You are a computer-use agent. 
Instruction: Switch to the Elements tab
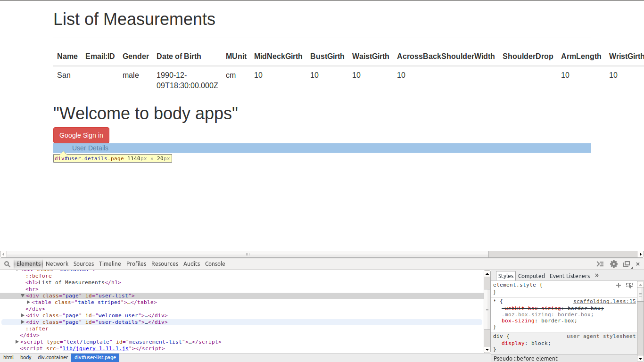(x=29, y=264)
